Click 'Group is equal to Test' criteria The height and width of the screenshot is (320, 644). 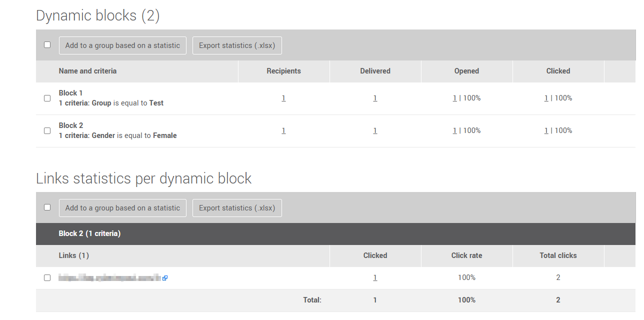tap(127, 103)
